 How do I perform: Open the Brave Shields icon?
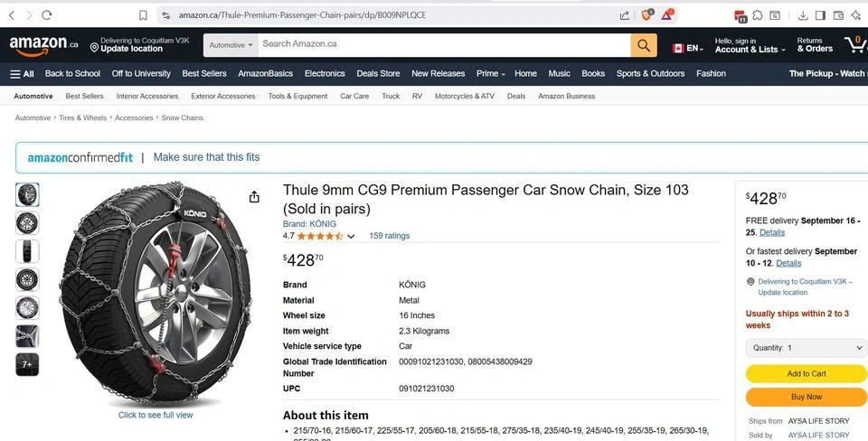tap(646, 15)
